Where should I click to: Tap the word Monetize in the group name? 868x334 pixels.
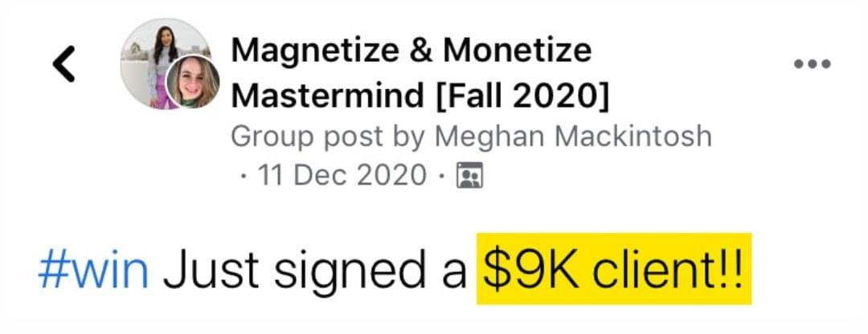518,51
